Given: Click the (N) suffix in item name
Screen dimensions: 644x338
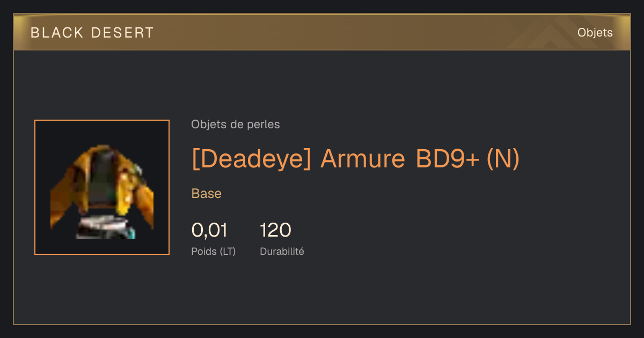Looking at the screenshot, I should (503, 159).
